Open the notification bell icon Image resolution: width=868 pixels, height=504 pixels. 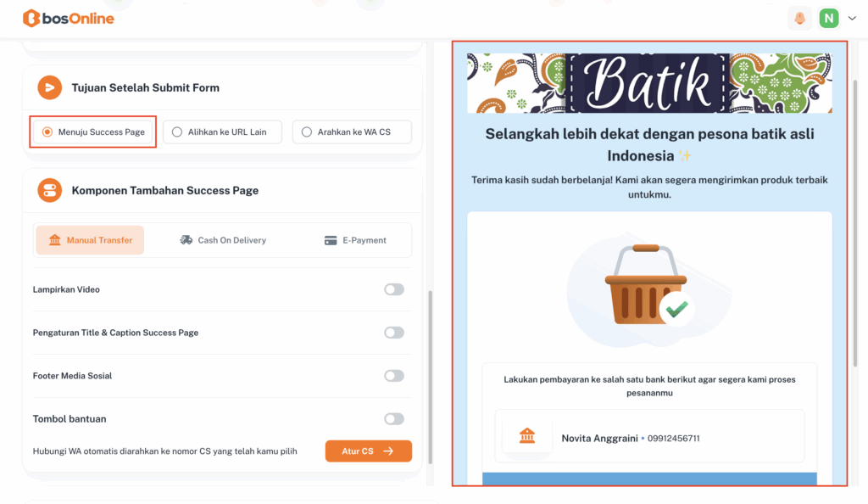coord(799,18)
